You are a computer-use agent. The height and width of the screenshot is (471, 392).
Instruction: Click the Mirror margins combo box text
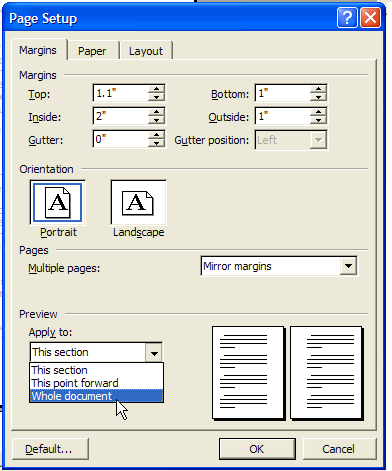237,266
